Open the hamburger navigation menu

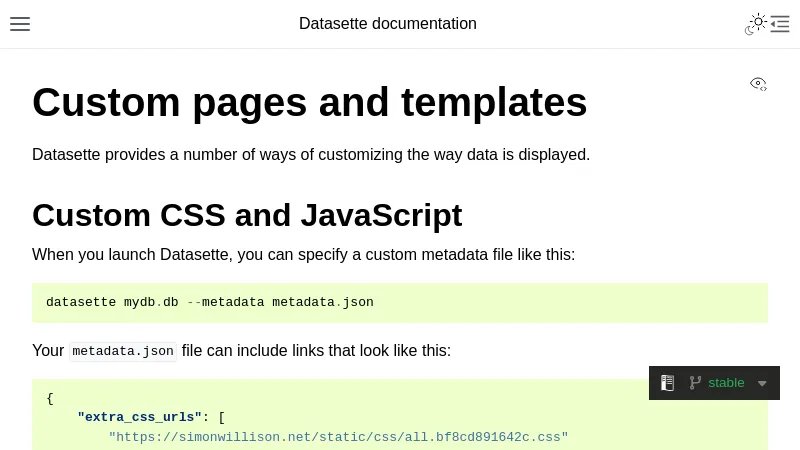[x=20, y=24]
